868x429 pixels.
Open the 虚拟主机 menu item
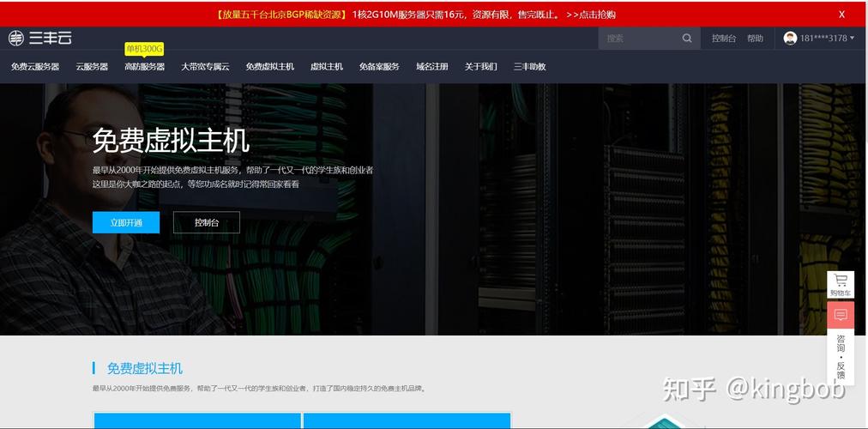click(x=327, y=66)
